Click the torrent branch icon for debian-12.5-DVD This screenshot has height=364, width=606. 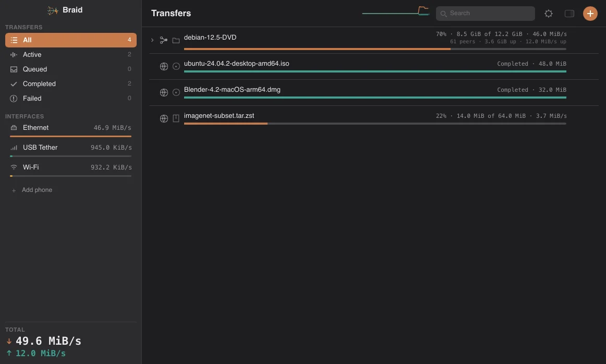(x=164, y=40)
